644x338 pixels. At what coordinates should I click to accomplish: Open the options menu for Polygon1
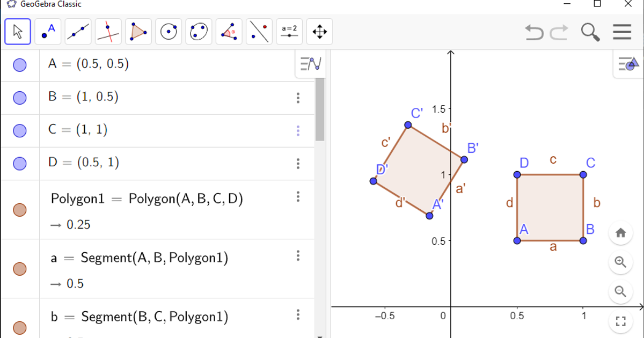(x=298, y=197)
